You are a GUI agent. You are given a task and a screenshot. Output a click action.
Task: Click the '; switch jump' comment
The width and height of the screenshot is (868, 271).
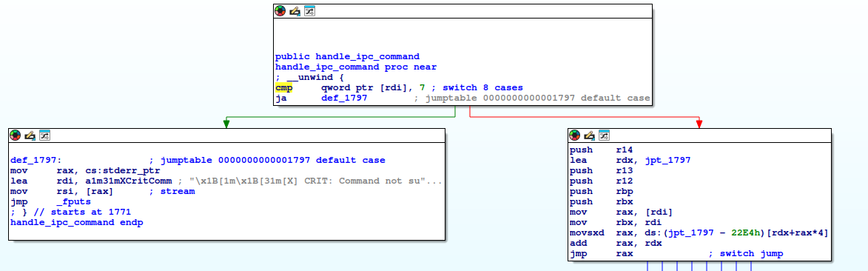pos(746,255)
